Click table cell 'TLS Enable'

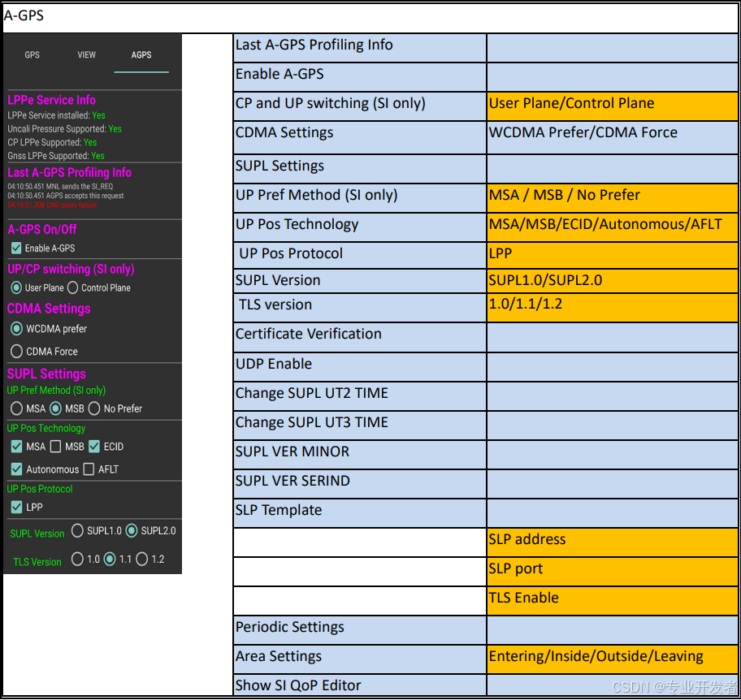613,601
